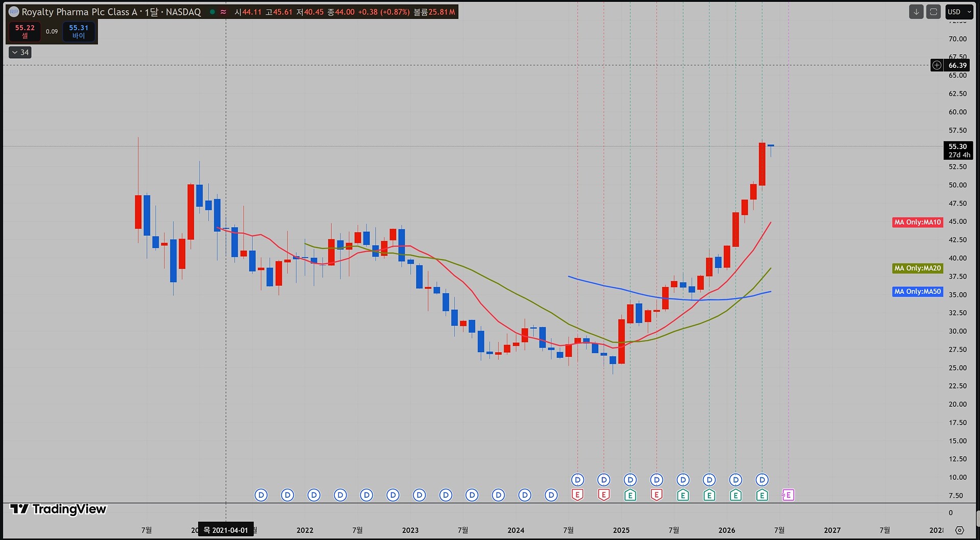Click the upcoming magenta earnings E marker
The image size is (980, 540).
(x=788, y=495)
